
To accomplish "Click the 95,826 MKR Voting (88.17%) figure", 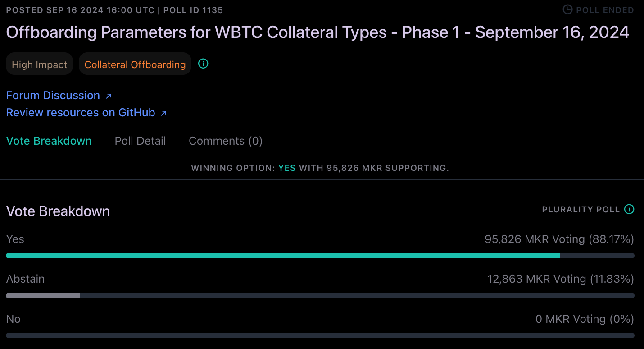I will [559, 239].
